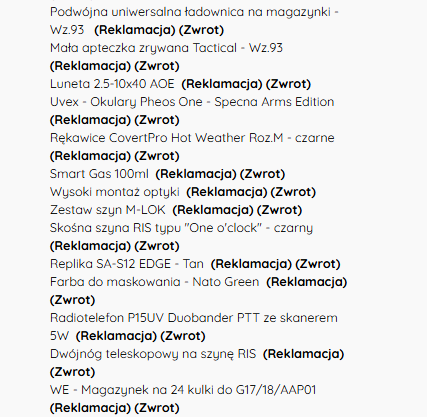Open Reklamacja for Uvex Okulary Pheos One

(90, 120)
